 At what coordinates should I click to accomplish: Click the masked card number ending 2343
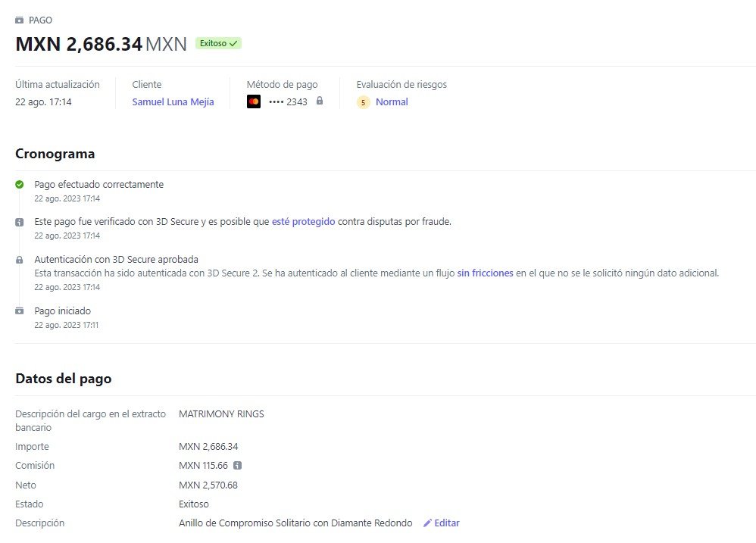tap(288, 102)
